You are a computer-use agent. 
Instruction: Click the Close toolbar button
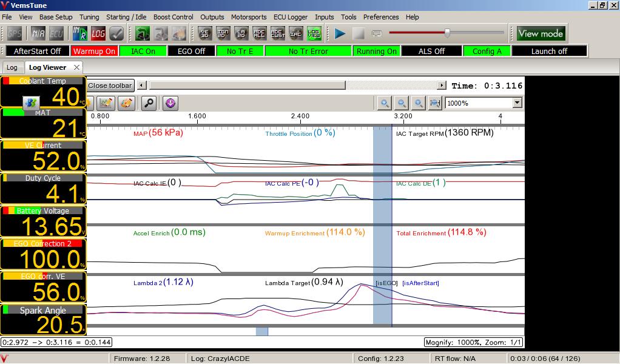coord(110,86)
